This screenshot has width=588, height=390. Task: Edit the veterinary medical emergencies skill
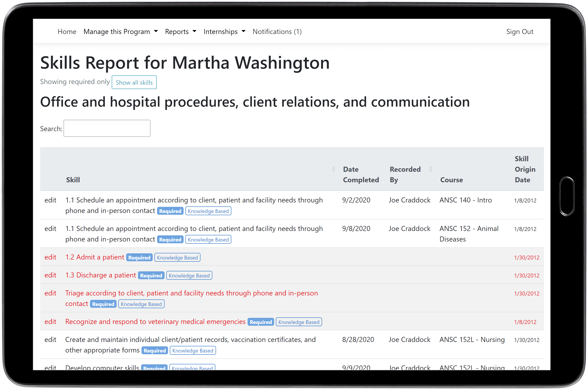pyautogui.click(x=50, y=321)
